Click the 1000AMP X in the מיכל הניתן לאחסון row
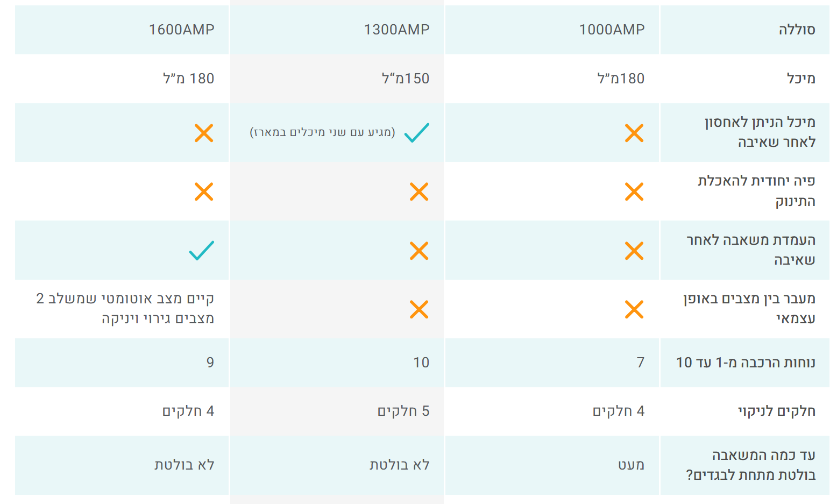 point(634,133)
